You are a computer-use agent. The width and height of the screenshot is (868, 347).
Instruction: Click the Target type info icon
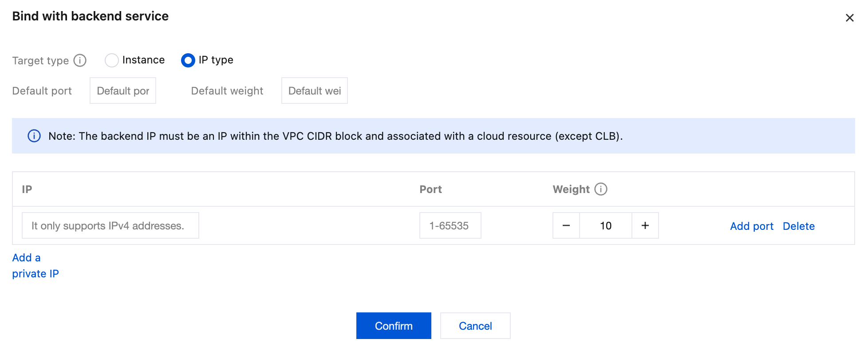coord(80,60)
